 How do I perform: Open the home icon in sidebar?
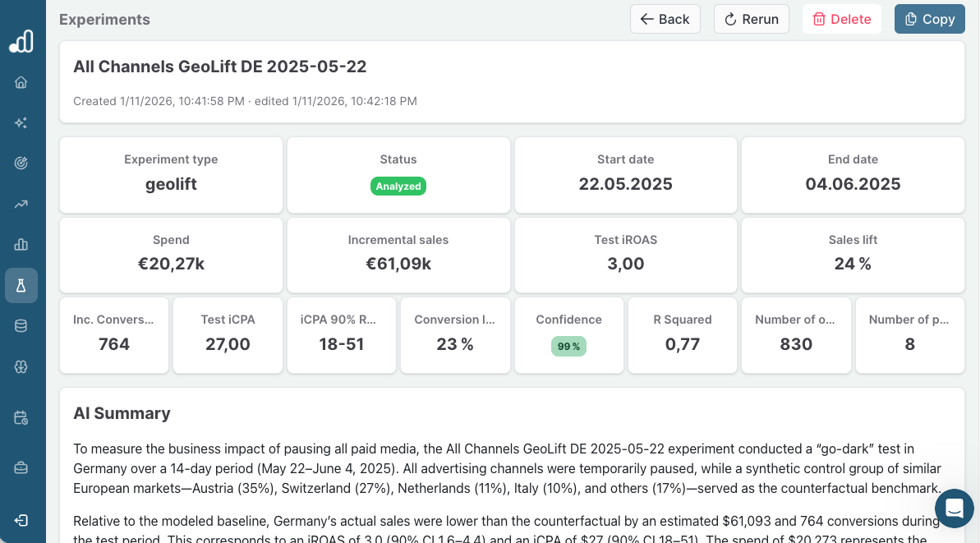tap(21, 82)
